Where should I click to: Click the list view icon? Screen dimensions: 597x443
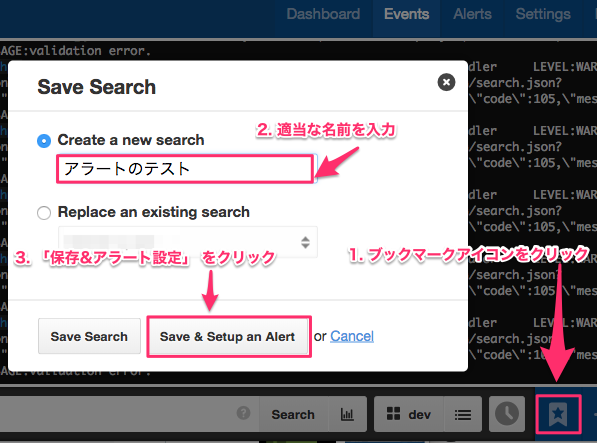tap(463, 414)
